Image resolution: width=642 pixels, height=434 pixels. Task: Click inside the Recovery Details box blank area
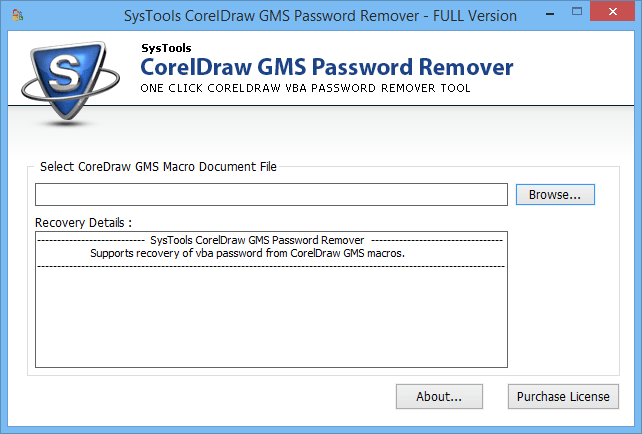click(x=271, y=320)
